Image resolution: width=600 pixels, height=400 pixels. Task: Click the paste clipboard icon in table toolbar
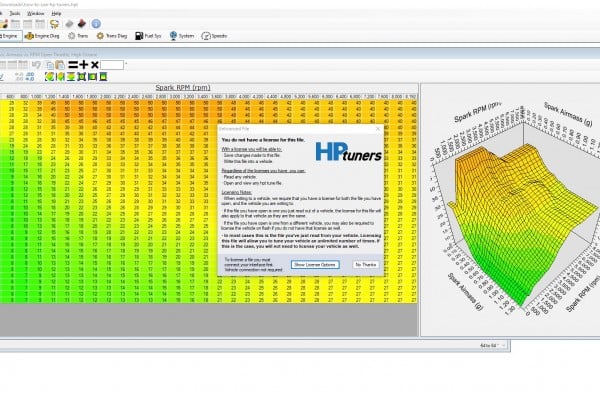pos(60,65)
